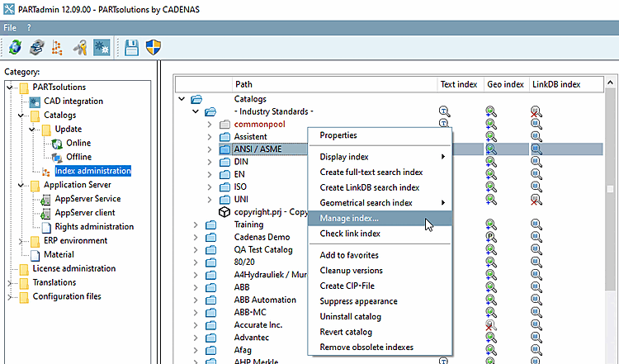This screenshot has width=619, height=364.
Task: Click the refresh globe toolbar icon
Action: coord(15,47)
